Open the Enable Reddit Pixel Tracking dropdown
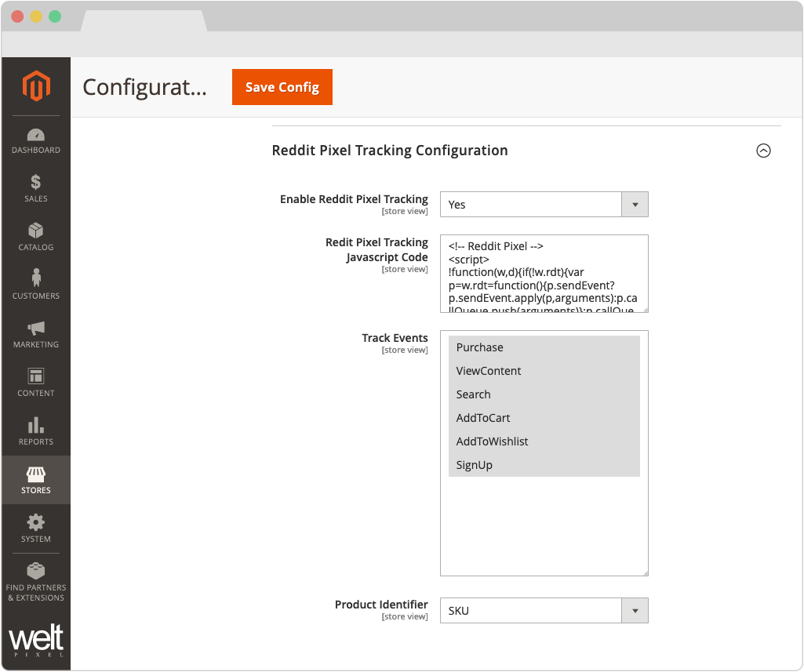Viewport: 804px width, 672px height. (x=544, y=205)
